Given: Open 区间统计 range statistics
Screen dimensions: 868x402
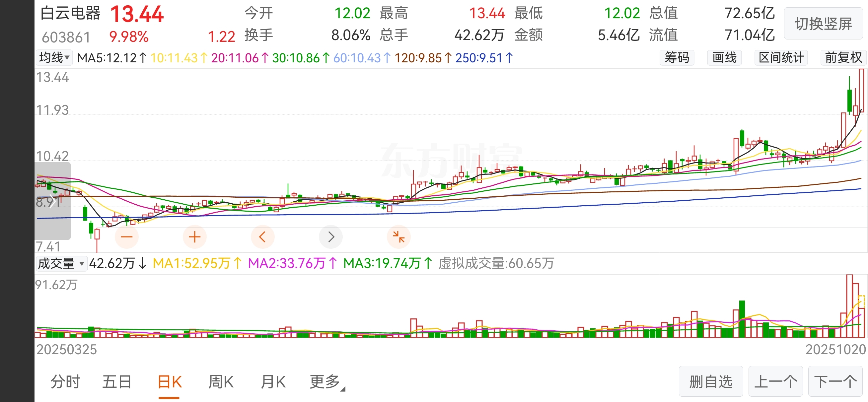Looking at the screenshot, I should point(781,58).
